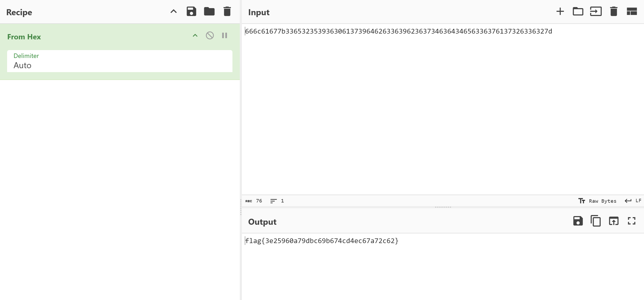Save output to file
Viewport: 644px width, 300px height.
[578, 221]
